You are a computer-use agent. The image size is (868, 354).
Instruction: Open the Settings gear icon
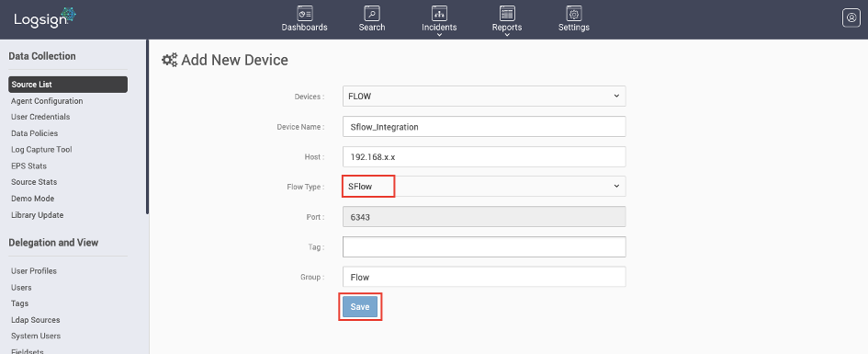pos(574,13)
